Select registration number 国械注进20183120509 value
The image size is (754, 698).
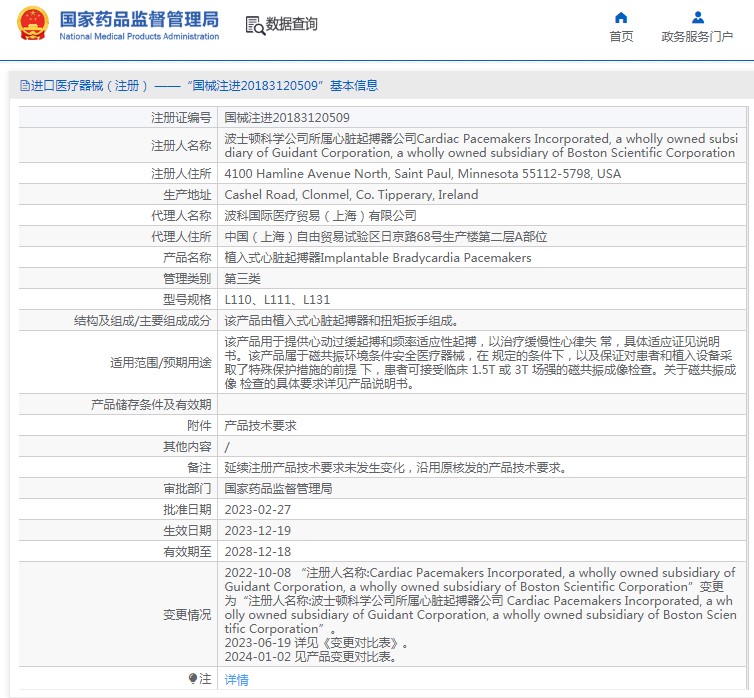point(287,118)
